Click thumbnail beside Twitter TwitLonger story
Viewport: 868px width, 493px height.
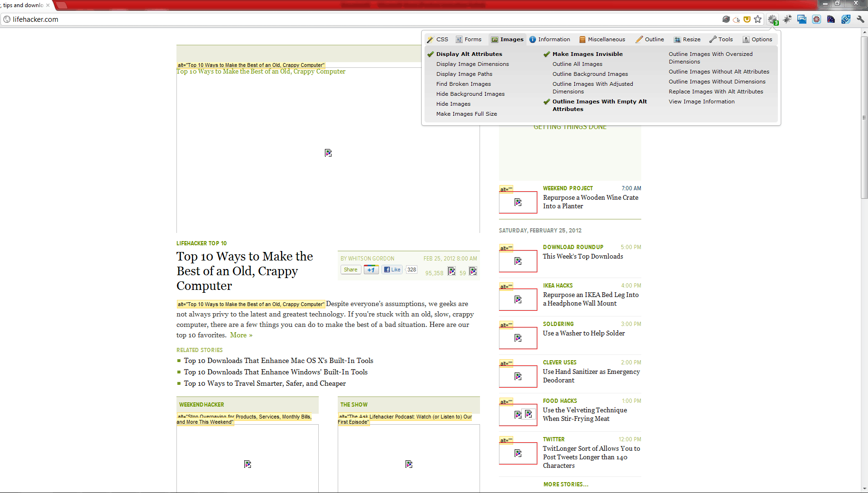click(x=518, y=453)
